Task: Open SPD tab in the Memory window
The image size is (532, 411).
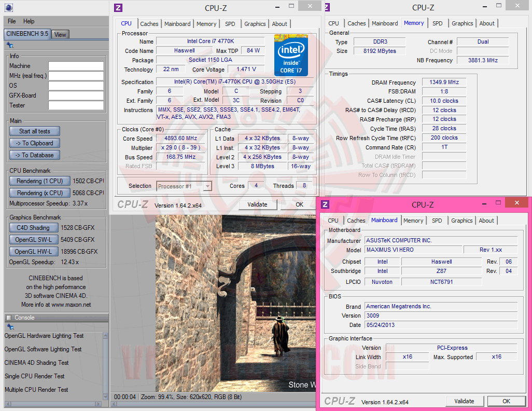Action: click(437, 23)
